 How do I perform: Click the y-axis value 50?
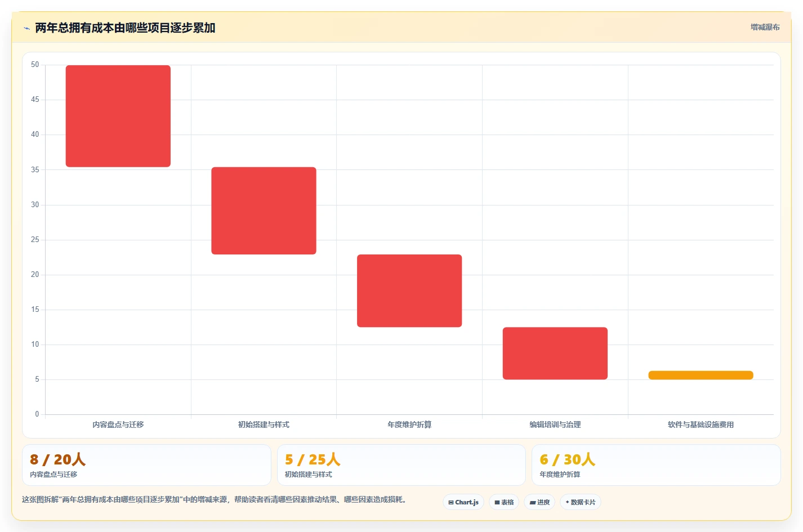pos(35,65)
